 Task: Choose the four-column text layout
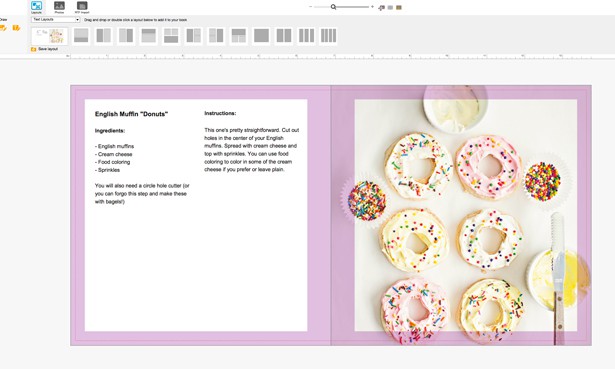click(x=328, y=36)
